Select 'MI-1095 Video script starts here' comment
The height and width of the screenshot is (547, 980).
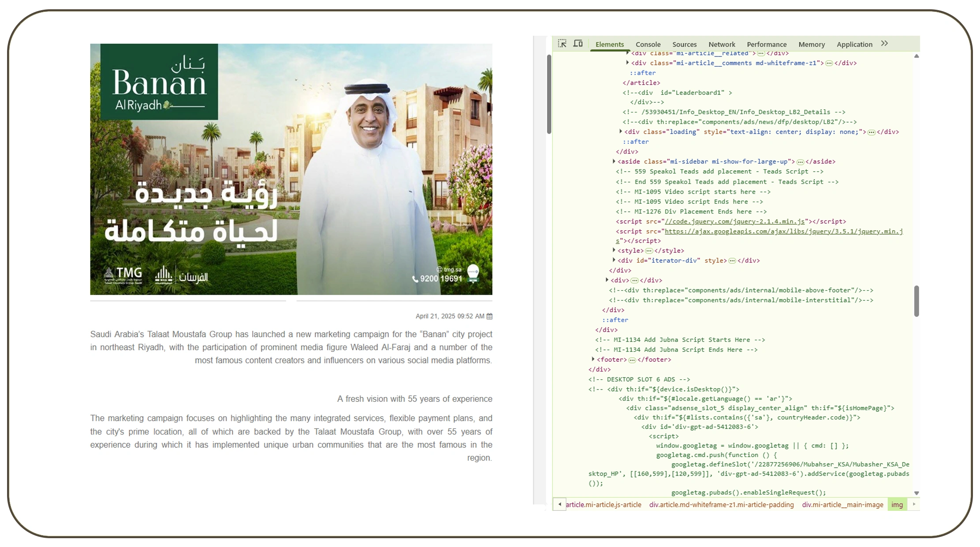[x=693, y=192]
